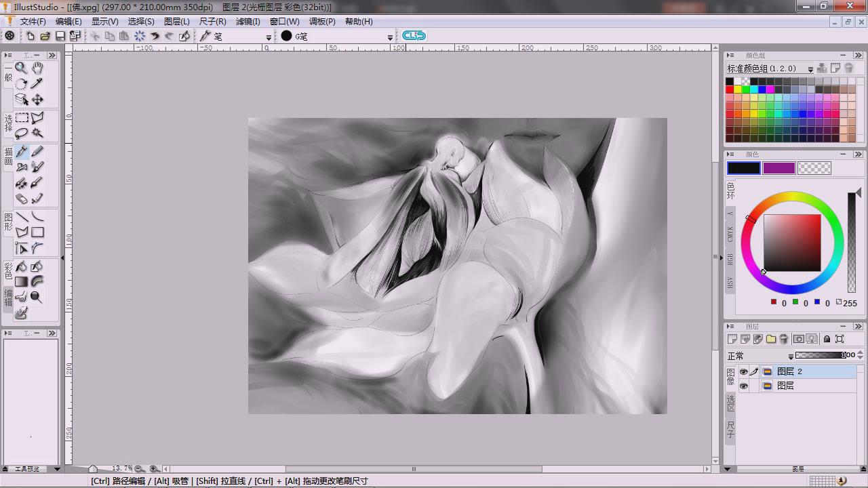The width and height of the screenshot is (868, 488).
Task: Open the 滤镜(I) menu
Action: point(248,22)
